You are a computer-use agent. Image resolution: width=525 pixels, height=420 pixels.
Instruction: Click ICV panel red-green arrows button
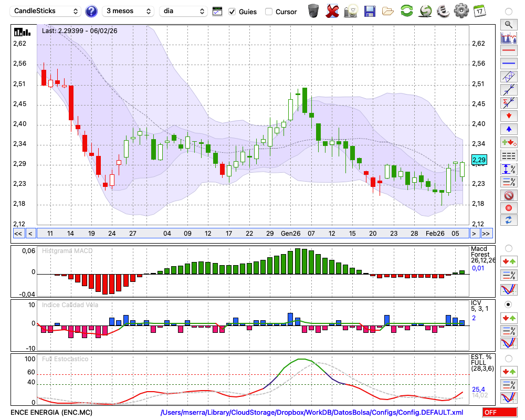(509, 318)
